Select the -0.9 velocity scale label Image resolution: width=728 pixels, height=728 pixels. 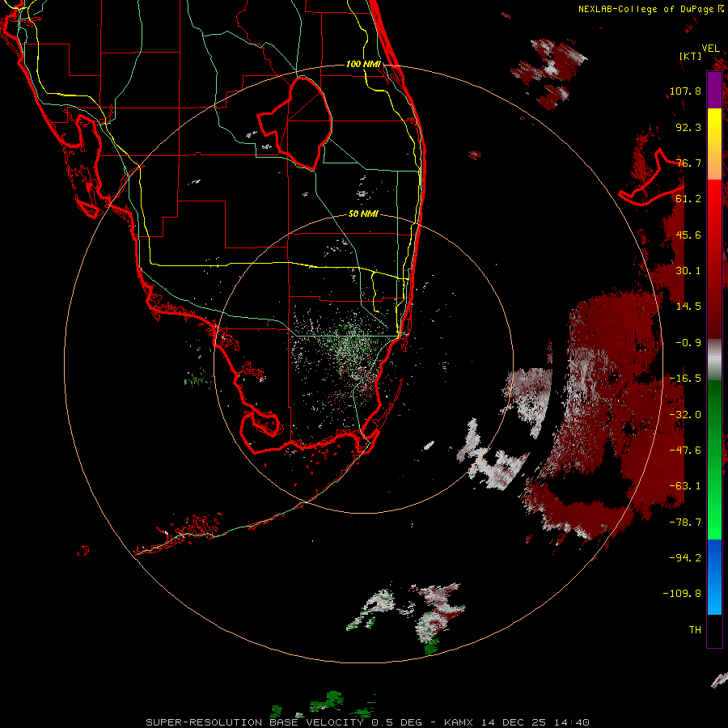688,343
